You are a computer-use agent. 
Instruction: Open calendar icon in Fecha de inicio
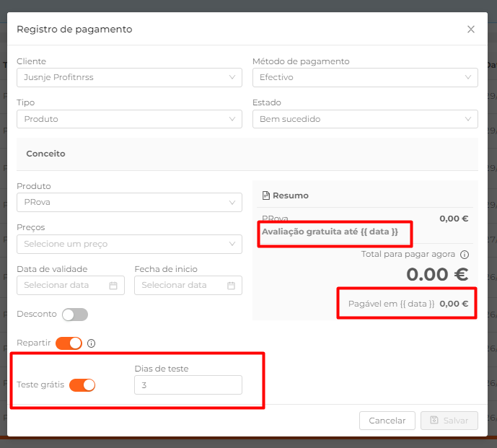[x=231, y=286]
